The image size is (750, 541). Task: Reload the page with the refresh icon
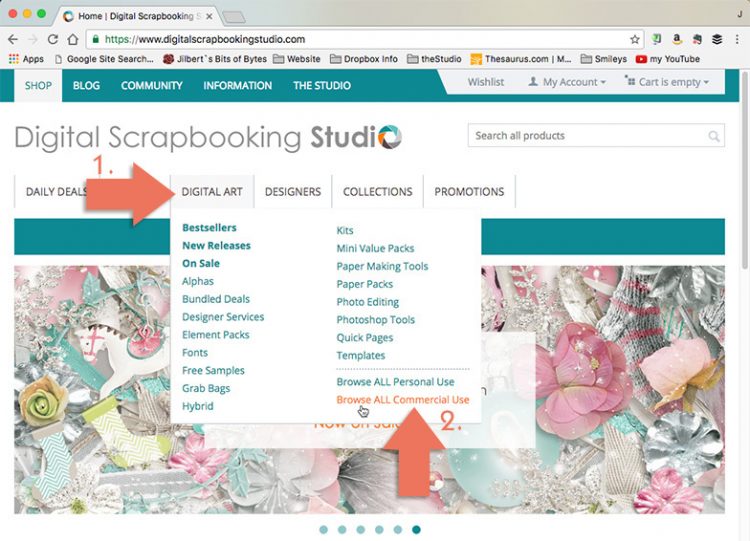tap(53, 39)
